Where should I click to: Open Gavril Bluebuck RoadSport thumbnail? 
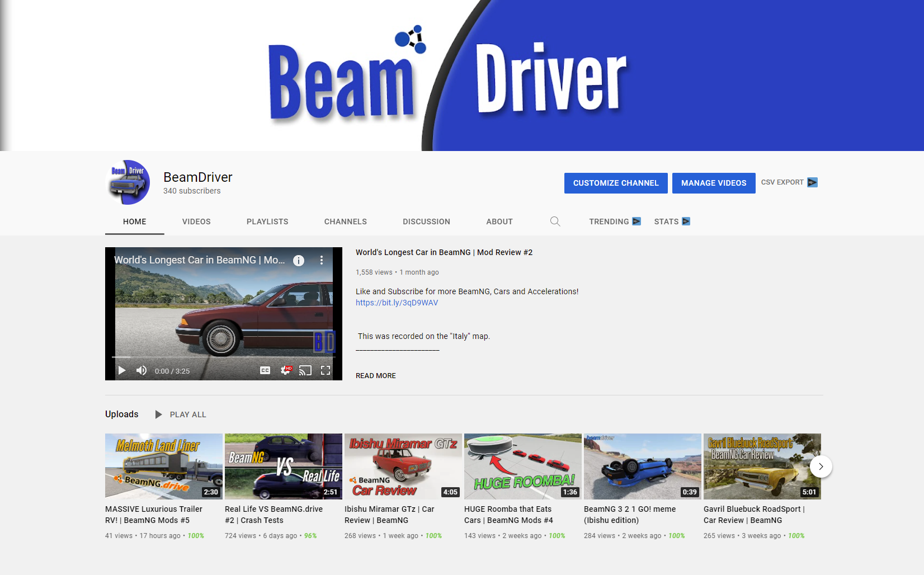pos(762,466)
